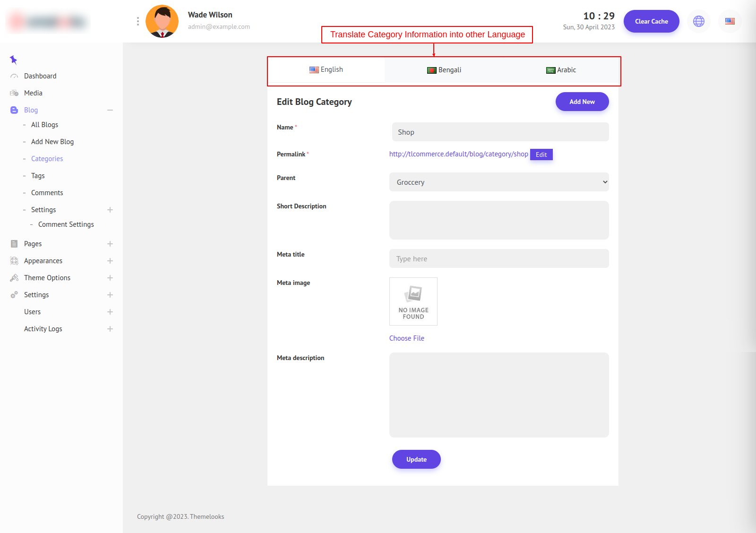Screen dimensions: 756x533
Task: Open the three-dot menu beside the avatar
Action: pyautogui.click(x=137, y=21)
